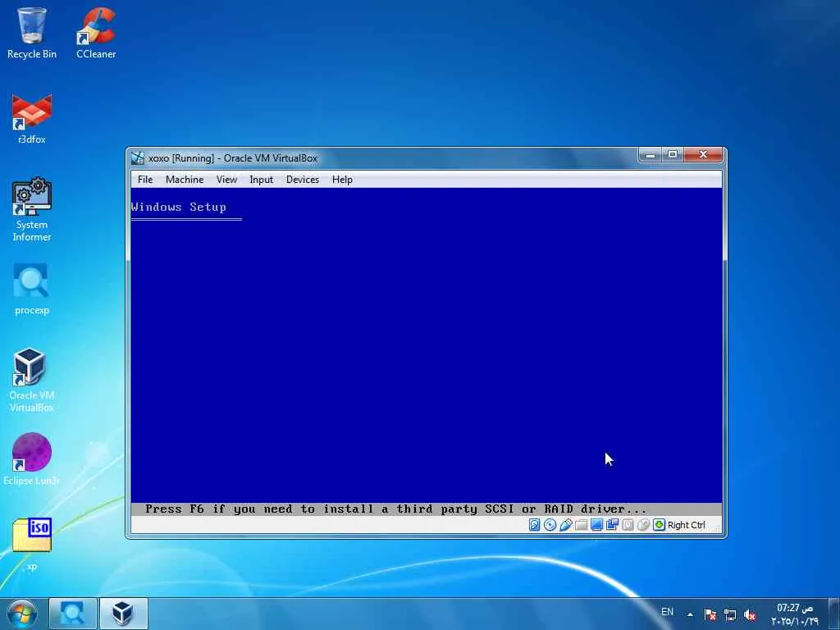This screenshot has width=840, height=630.
Task: Select the procexp desktop icon
Action: point(32,289)
